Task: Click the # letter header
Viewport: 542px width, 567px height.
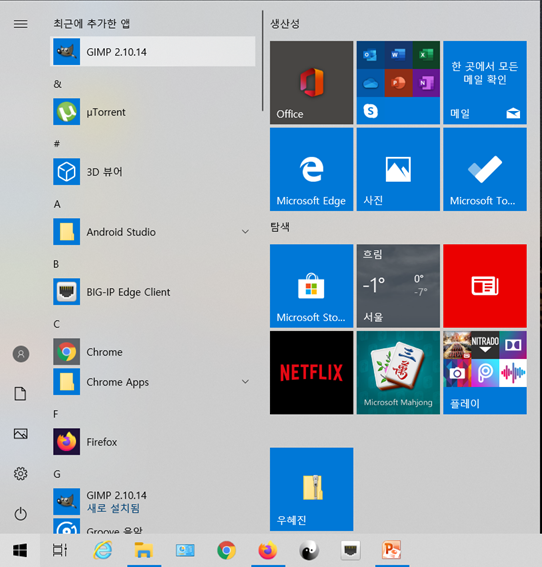Action: (x=57, y=144)
